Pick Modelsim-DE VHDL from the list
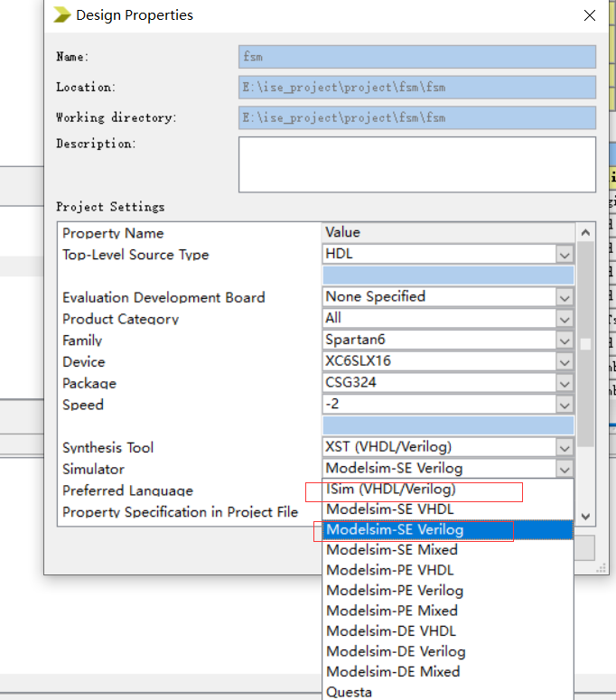The image size is (616, 700). [448, 631]
